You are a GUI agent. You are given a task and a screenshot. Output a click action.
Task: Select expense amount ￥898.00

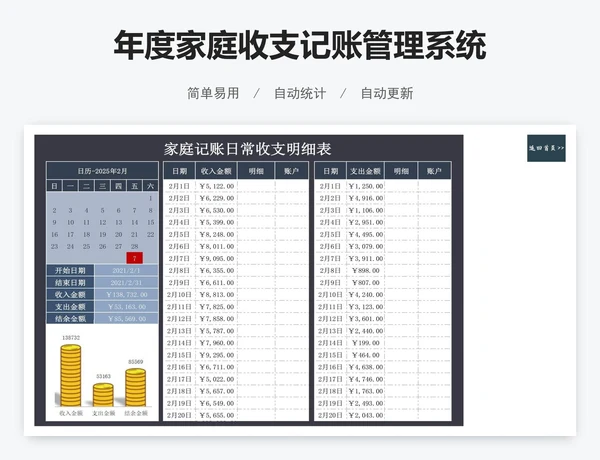tap(365, 271)
